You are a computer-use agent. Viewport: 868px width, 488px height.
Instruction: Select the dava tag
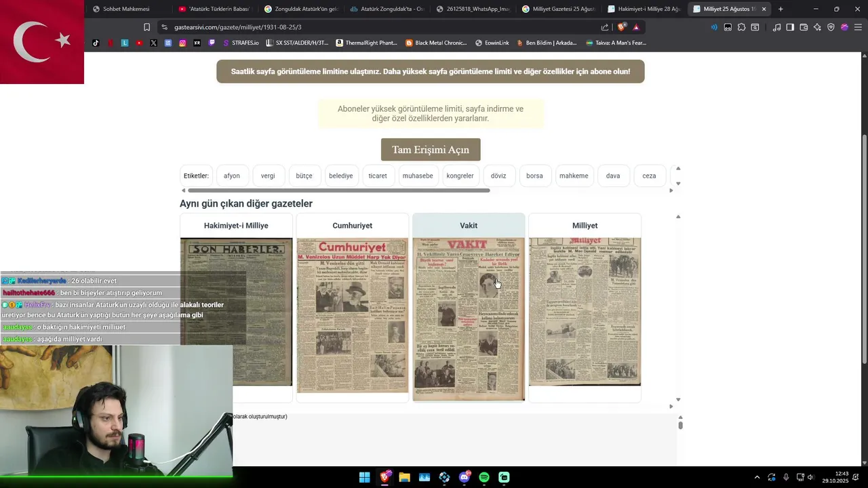(x=613, y=176)
